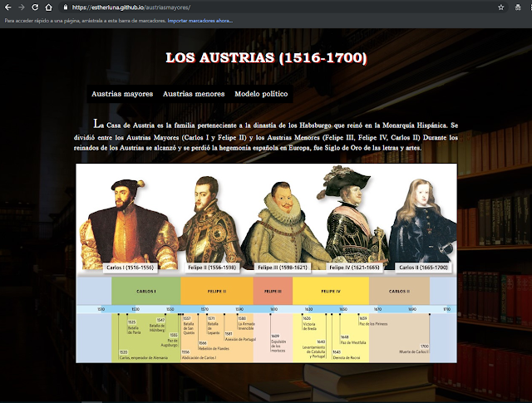Click the 1547 'Batalla de Mühlberg' event

click(157, 325)
